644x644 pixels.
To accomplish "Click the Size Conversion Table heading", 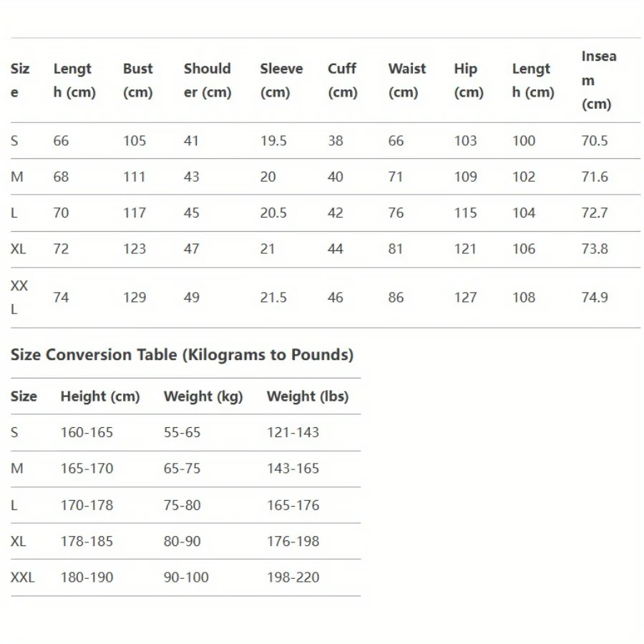I will (x=182, y=355).
